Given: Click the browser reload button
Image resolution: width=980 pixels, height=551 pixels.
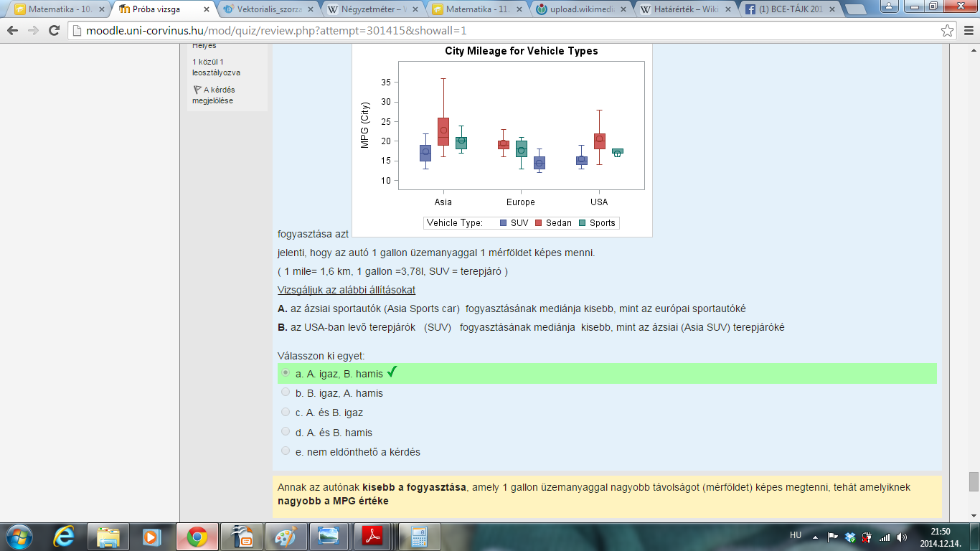Looking at the screenshot, I should 54,31.
